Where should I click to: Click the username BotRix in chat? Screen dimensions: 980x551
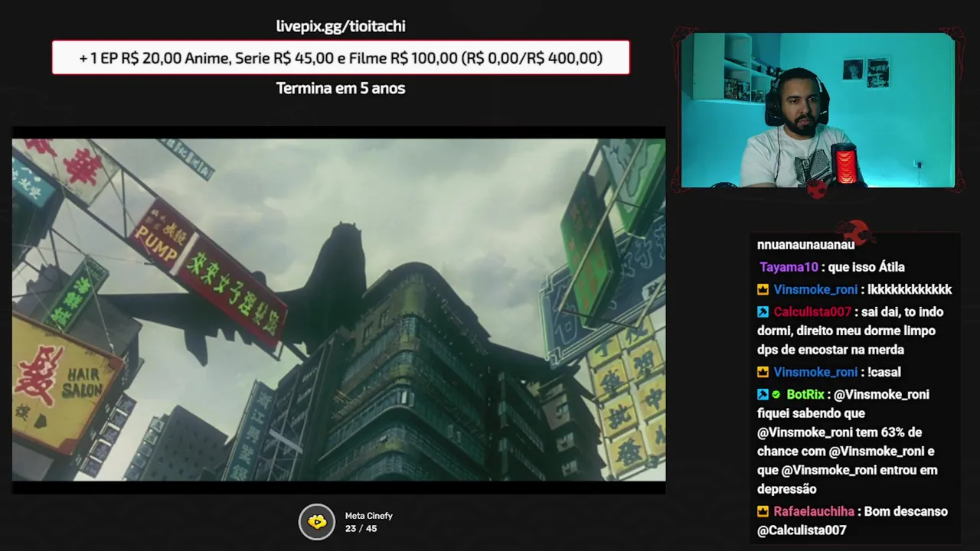805,395
